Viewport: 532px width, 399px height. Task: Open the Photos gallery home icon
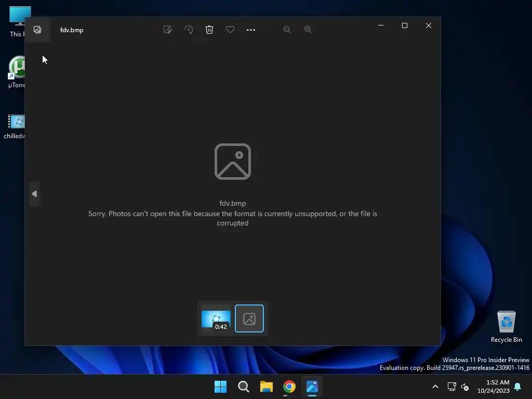[x=37, y=30]
